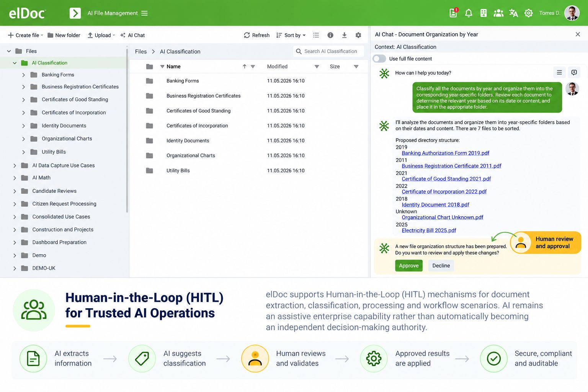Open the users group icon in header

[498, 13]
